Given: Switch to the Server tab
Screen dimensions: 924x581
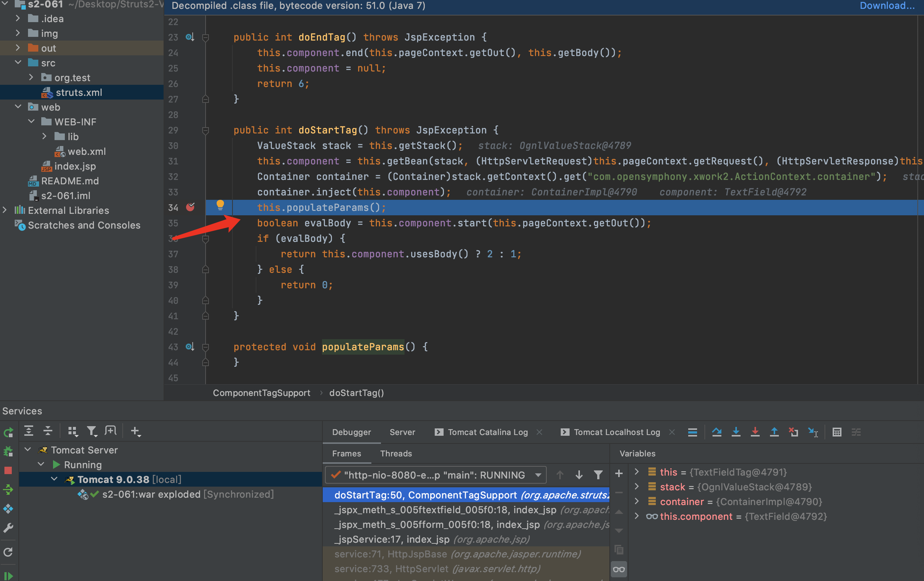Looking at the screenshot, I should (402, 432).
